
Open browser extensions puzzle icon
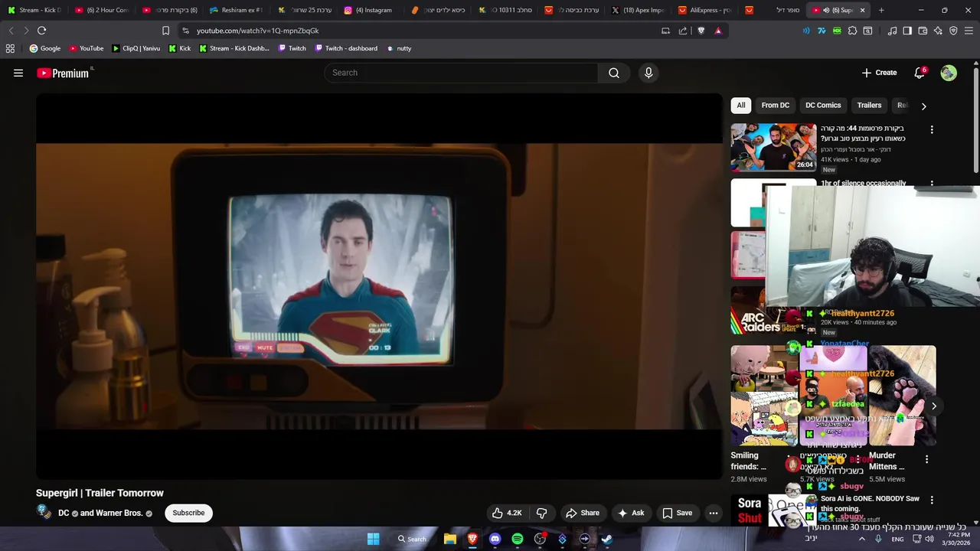(x=852, y=31)
